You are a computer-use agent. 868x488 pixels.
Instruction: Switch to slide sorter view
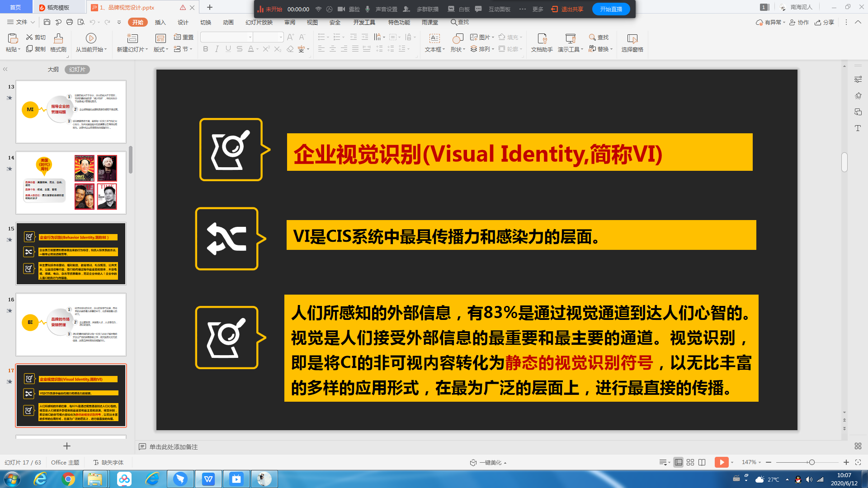(690, 462)
